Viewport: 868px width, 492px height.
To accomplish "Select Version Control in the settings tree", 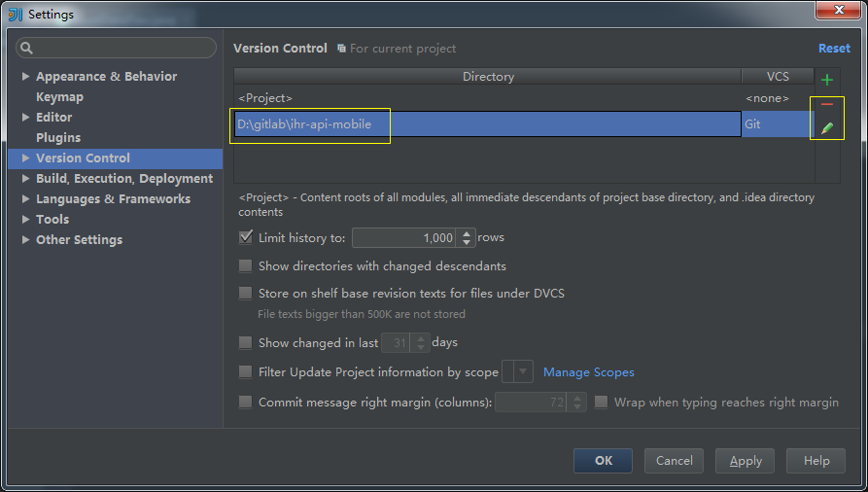I will [83, 158].
